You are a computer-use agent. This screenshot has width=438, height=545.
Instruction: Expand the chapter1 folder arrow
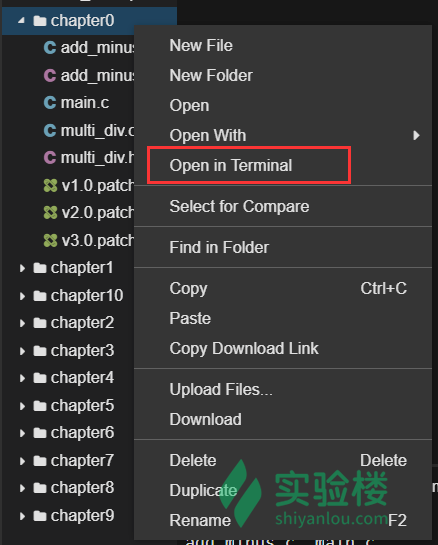point(22,268)
